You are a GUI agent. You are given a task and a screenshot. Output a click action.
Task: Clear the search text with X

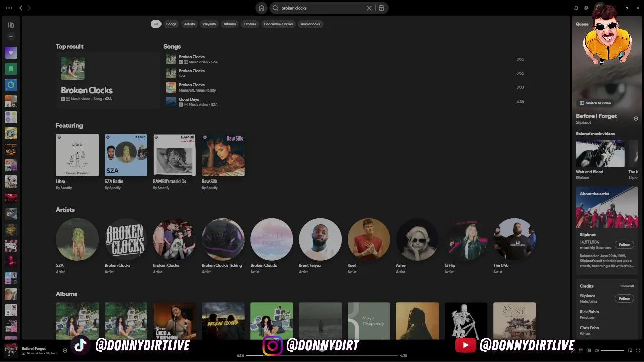click(x=369, y=8)
